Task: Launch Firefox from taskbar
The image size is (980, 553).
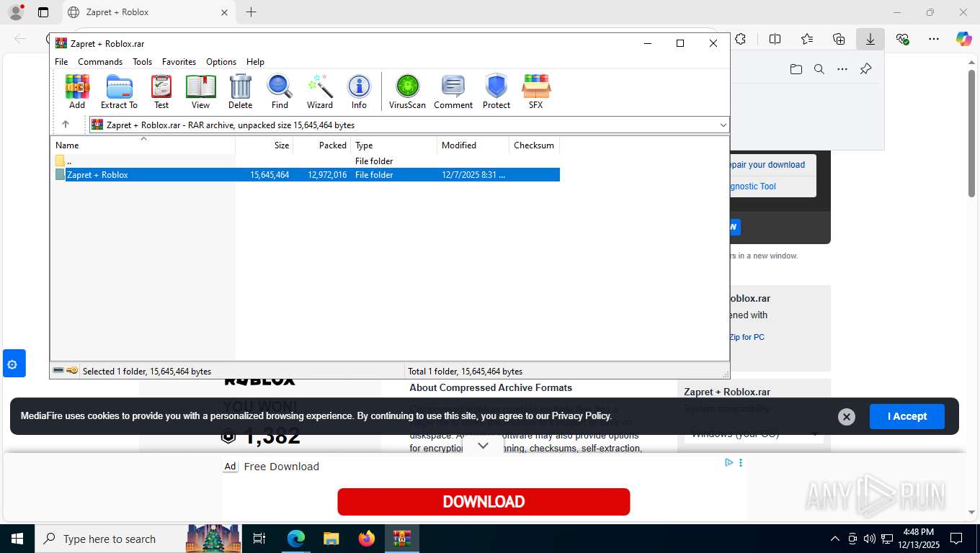Action: (367, 539)
